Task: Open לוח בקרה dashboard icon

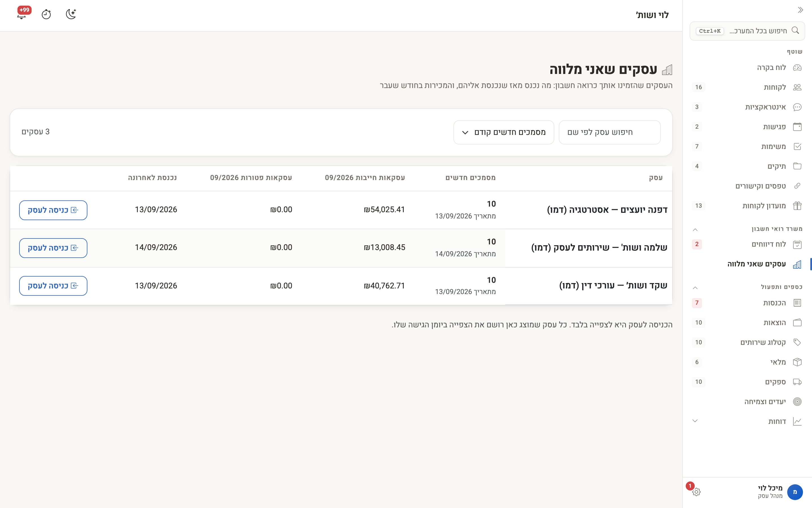Action: (x=797, y=67)
